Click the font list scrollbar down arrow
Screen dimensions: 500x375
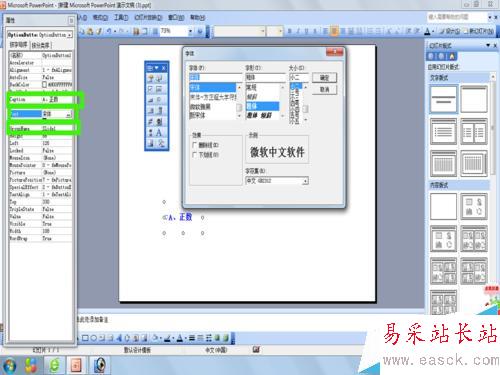239,116
